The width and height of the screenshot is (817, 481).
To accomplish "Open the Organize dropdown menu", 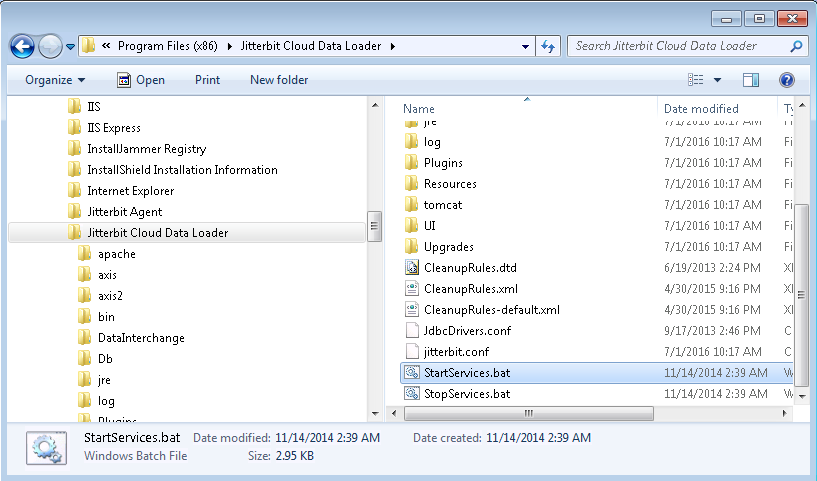I will click(55, 80).
